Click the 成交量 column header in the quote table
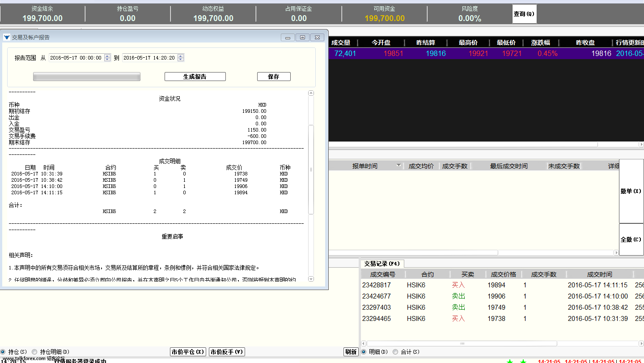This screenshot has width=644, height=363. pos(341,43)
